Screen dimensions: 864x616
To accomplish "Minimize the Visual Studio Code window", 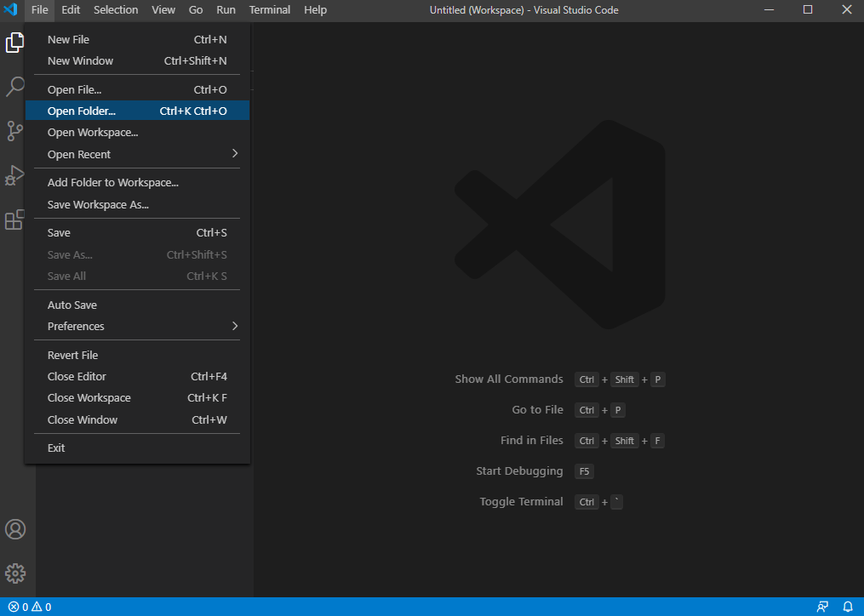I will click(x=770, y=10).
